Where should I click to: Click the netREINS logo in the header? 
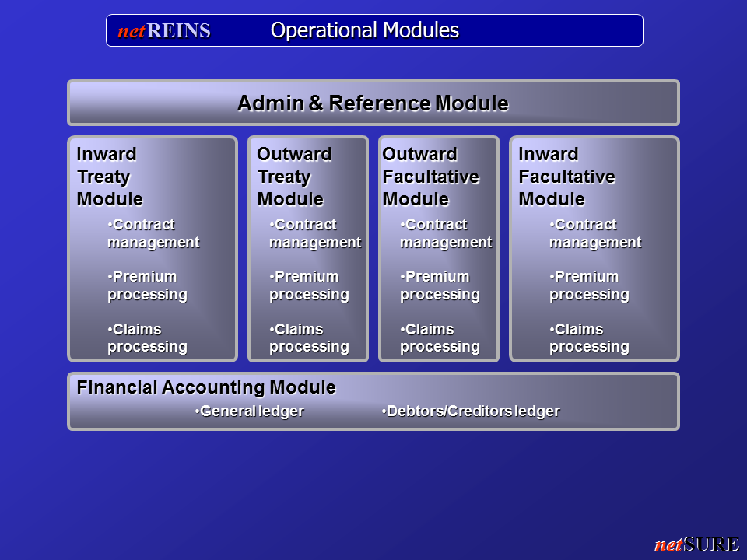coord(164,30)
